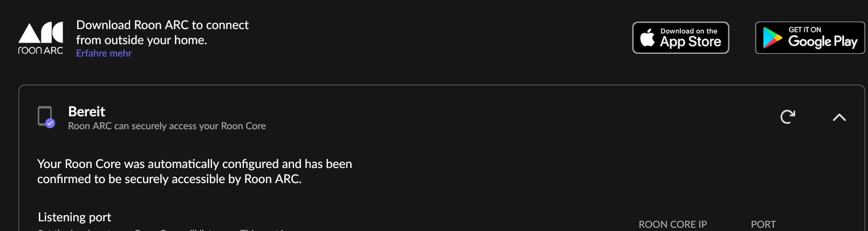Click the purple checkmark badge on device icon
868x231 pixels.
(x=50, y=123)
